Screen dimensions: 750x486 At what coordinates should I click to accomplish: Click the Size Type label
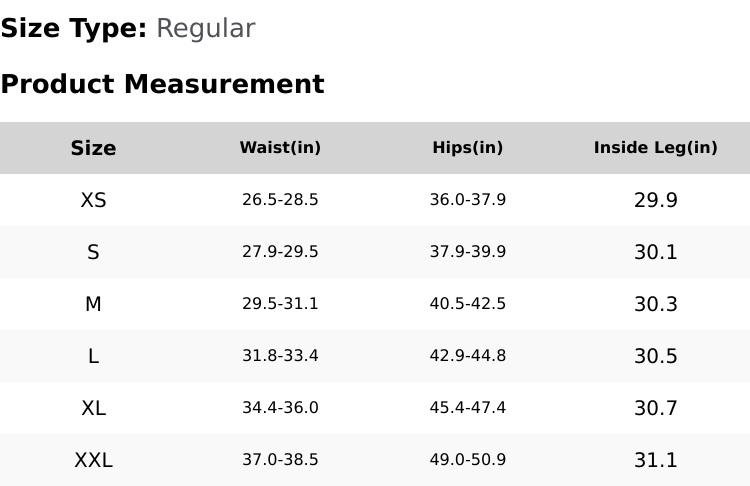coord(73,29)
